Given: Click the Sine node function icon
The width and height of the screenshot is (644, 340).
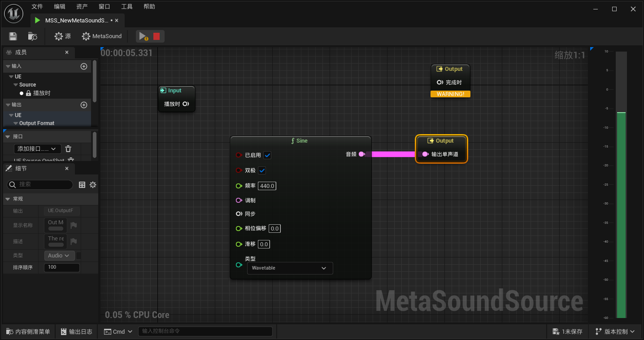Looking at the screenshot, I should [293, 141].
